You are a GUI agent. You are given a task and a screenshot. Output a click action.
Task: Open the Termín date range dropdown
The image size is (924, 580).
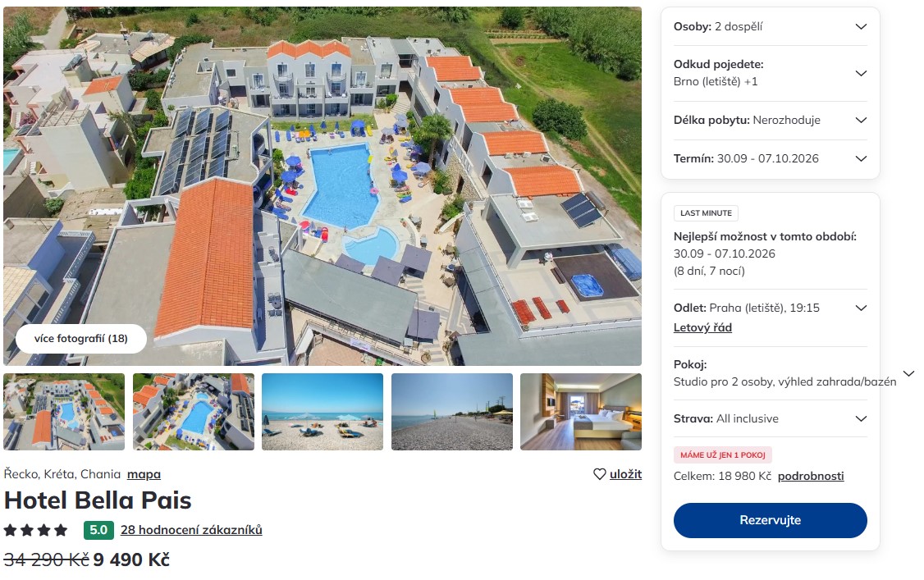[771, 158]
